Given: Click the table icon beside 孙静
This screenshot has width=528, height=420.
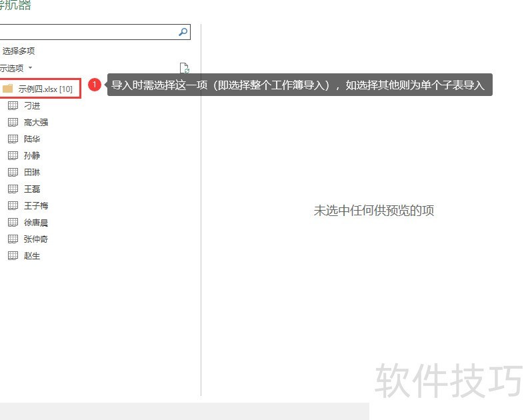Looking at the screenshot, I should 13,155.
